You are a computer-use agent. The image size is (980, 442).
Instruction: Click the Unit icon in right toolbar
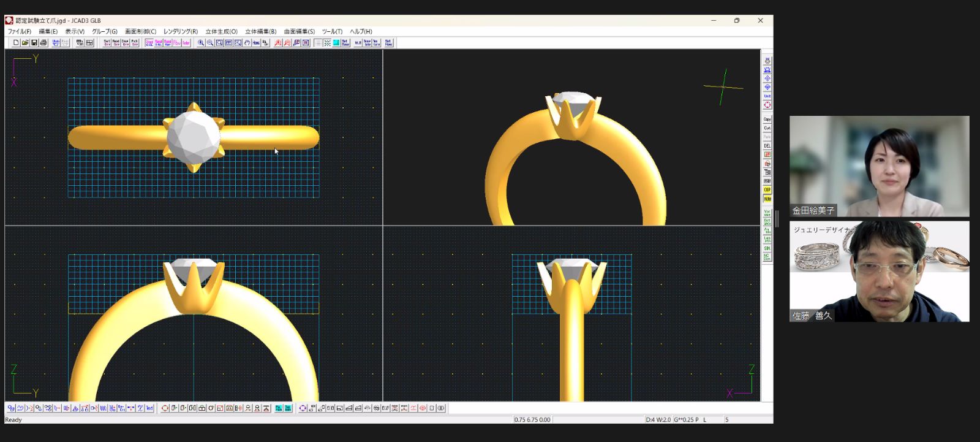tap(767, 96)
